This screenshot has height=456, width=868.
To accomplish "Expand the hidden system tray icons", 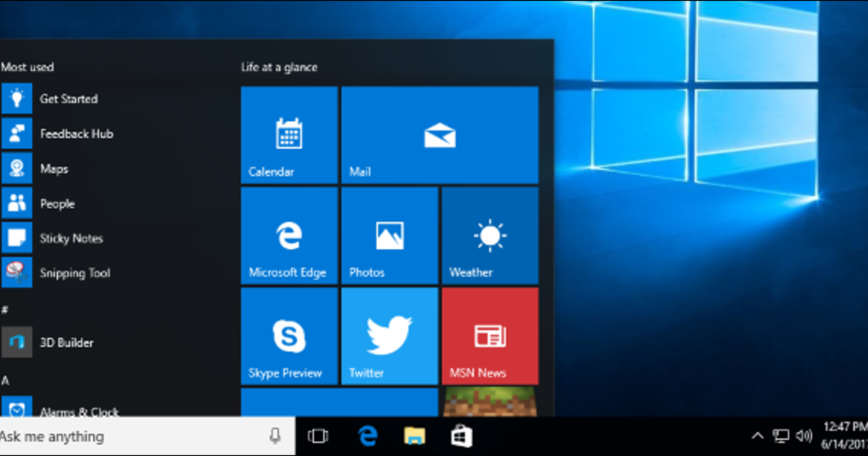I will (x=757, y=436).
